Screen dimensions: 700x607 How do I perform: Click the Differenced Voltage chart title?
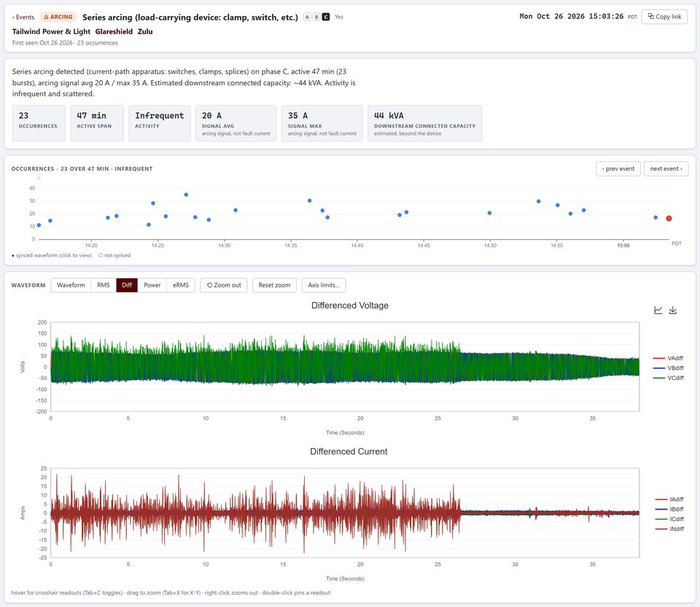click(350, 306)
